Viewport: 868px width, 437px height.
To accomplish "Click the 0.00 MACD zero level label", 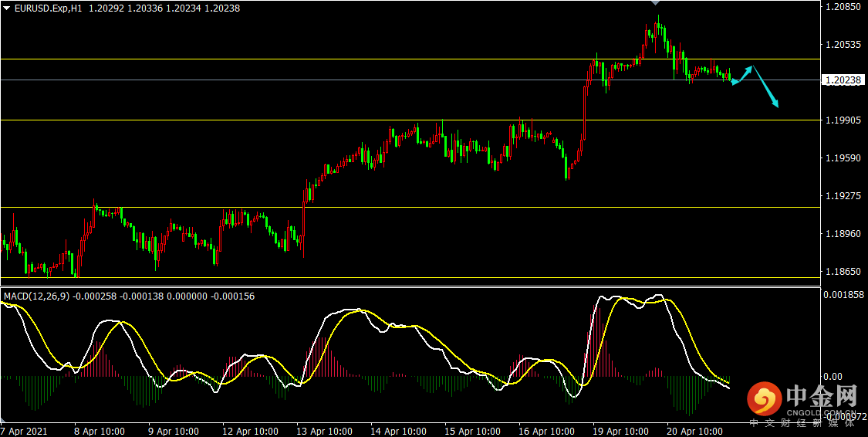I will (833, 377).
